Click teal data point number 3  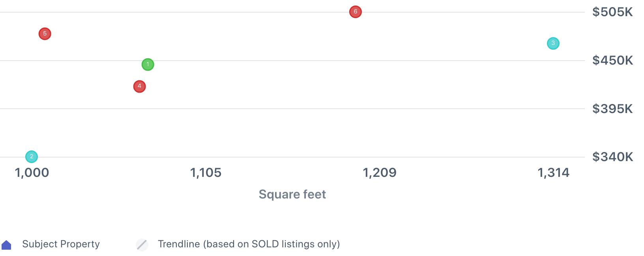[553, 43]
